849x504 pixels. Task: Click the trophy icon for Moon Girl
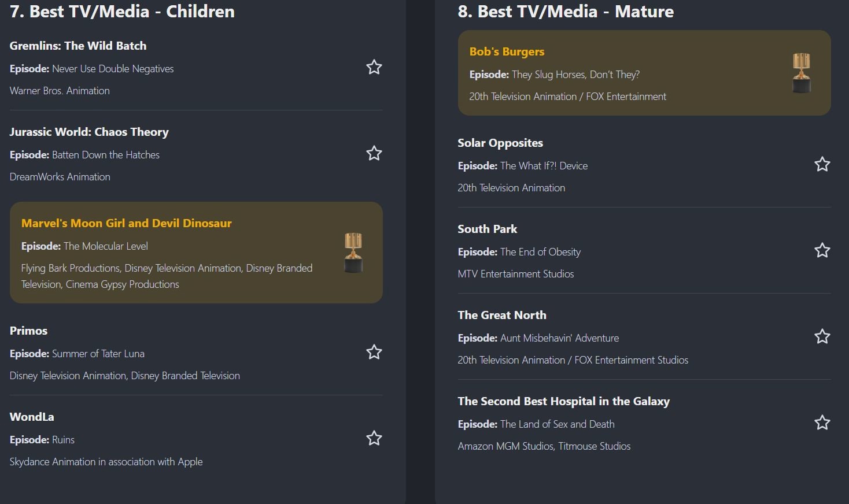click(x=353, y=253)
